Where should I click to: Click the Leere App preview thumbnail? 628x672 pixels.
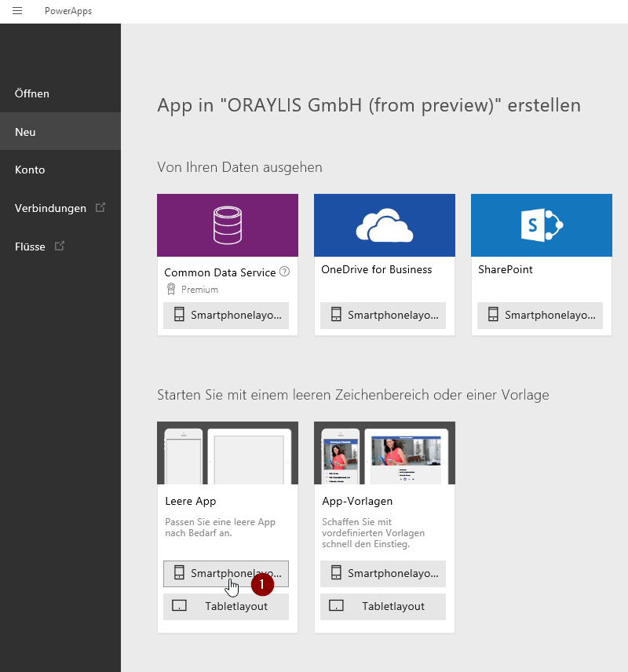click(228, 453)
